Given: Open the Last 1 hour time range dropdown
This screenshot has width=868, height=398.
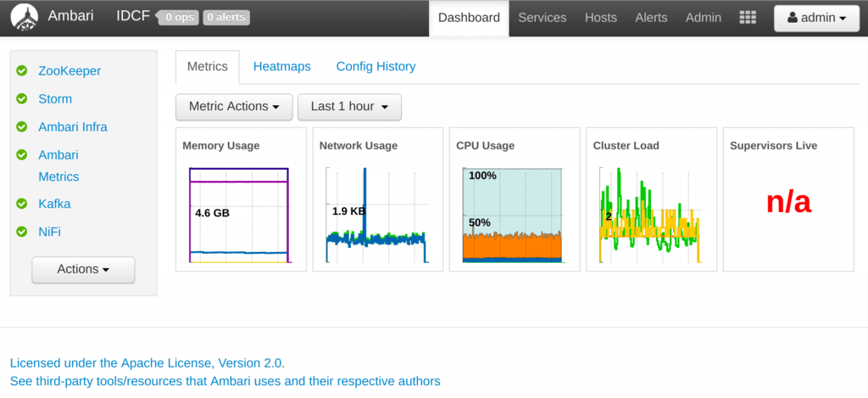Looking at the screenshot, I should click(x=349, y=106).
